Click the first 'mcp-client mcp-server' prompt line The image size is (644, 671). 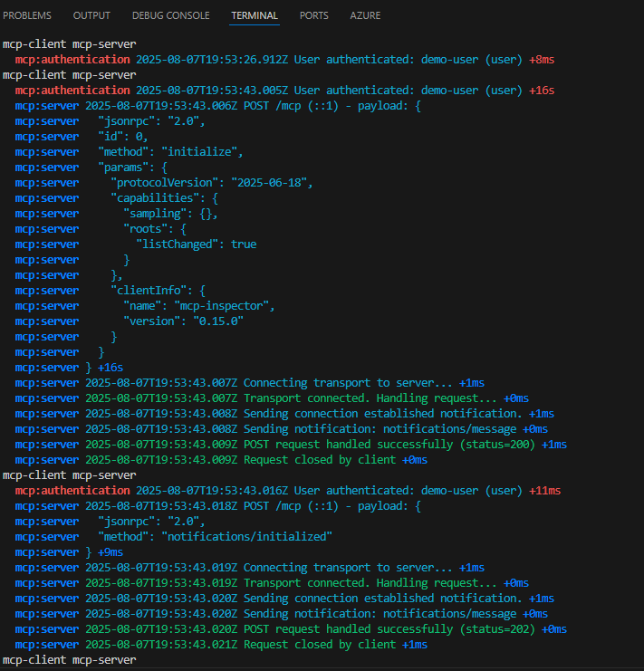70,44
